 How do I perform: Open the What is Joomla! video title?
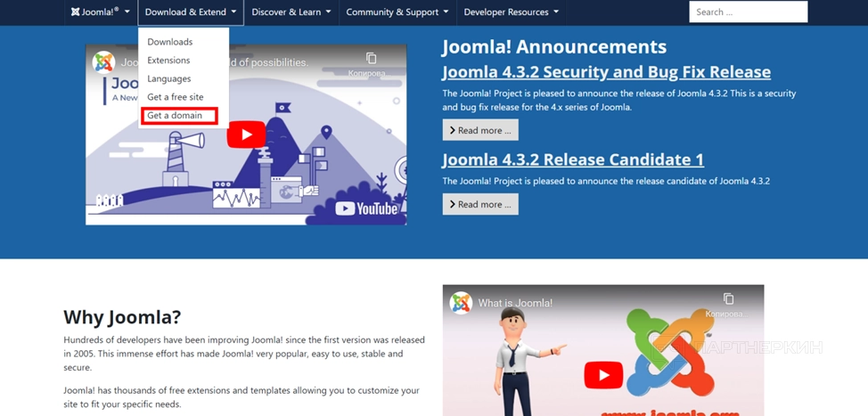(x=515, y=303)
